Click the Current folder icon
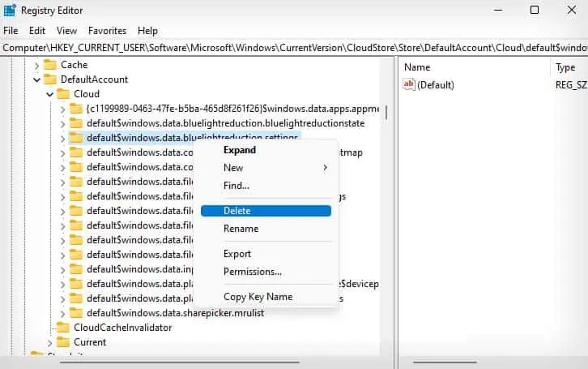This screenshot has height=369, width=588. click(x=63, y=342)
